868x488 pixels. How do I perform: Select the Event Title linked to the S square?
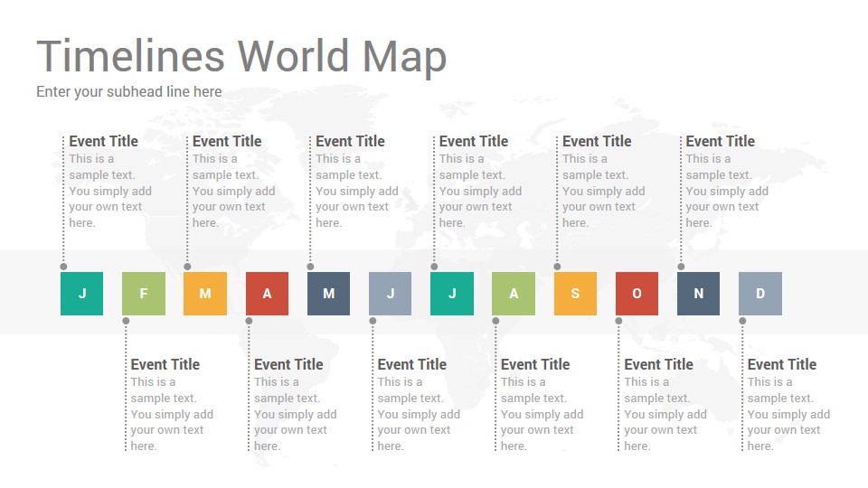tap(597, 141)
